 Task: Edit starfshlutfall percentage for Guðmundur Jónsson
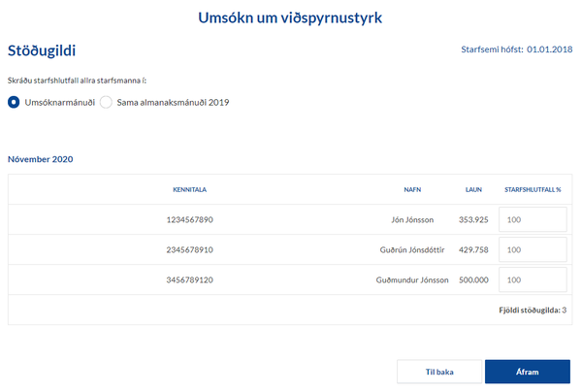pyautogui.click(x=532, y=279)
